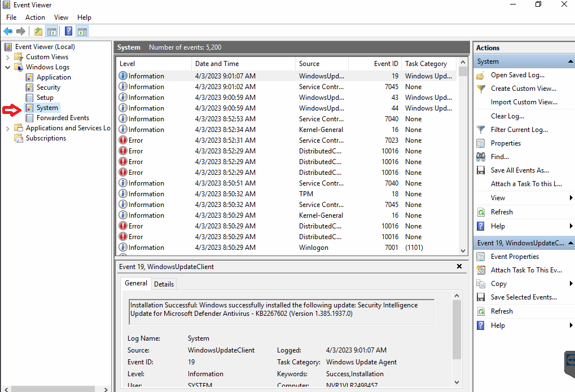575x392 pixels.
Task: Toggle the Show/Hide Action pane toolbar icon
Action: 82,31
